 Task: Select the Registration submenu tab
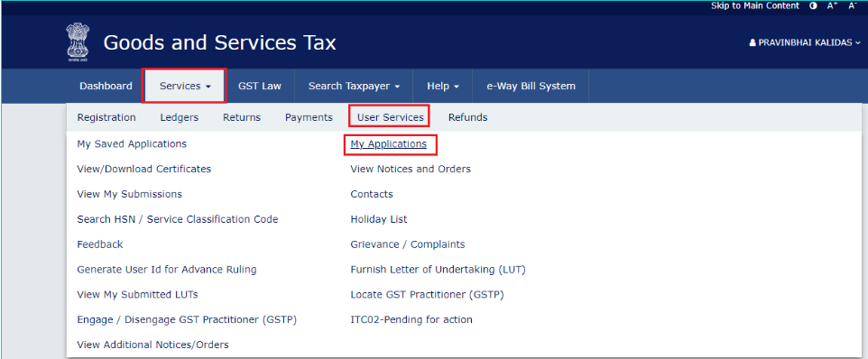click(106, 117)
